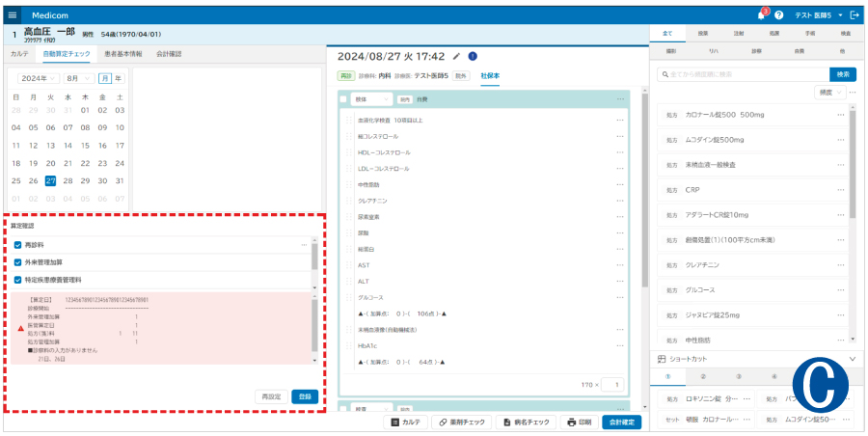Toggle the 特定疾患療養管理料 checkbox

click(x=18, y=280)
